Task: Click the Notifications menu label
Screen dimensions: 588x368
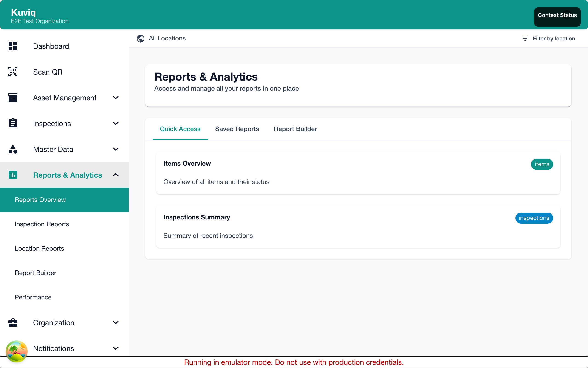Action: pos(54,348)
